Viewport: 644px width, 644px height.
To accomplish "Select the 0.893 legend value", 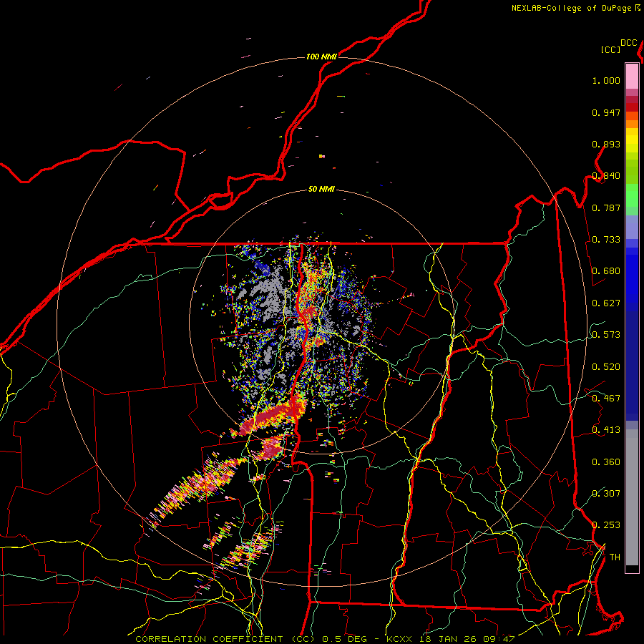I will [606, 144].
